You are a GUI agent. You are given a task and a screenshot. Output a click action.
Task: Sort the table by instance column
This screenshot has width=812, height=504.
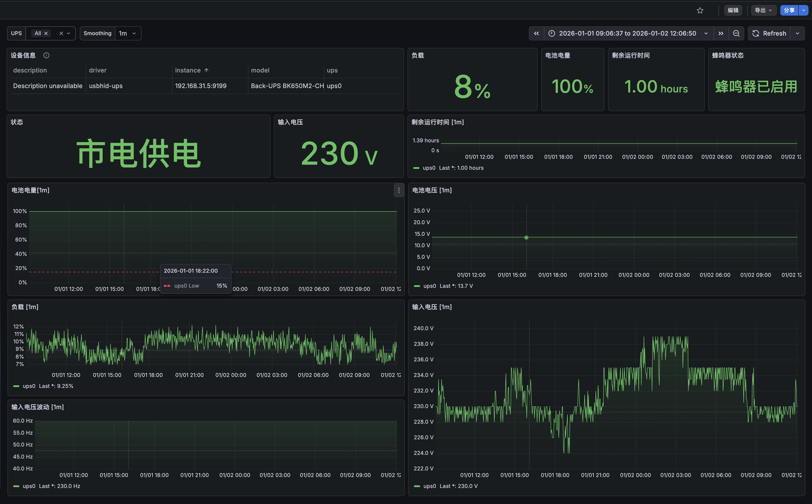coord(188,70)
